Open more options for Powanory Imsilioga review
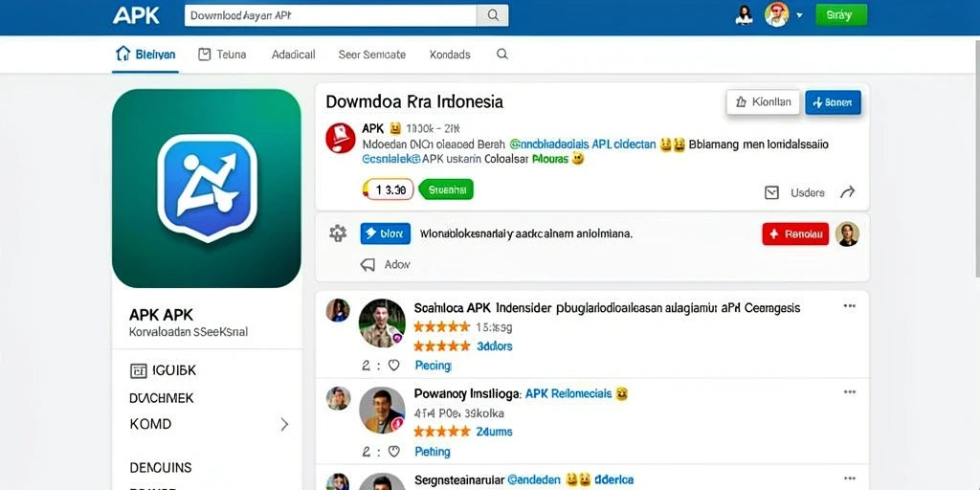The image size is (980, 490). (850, 391)
